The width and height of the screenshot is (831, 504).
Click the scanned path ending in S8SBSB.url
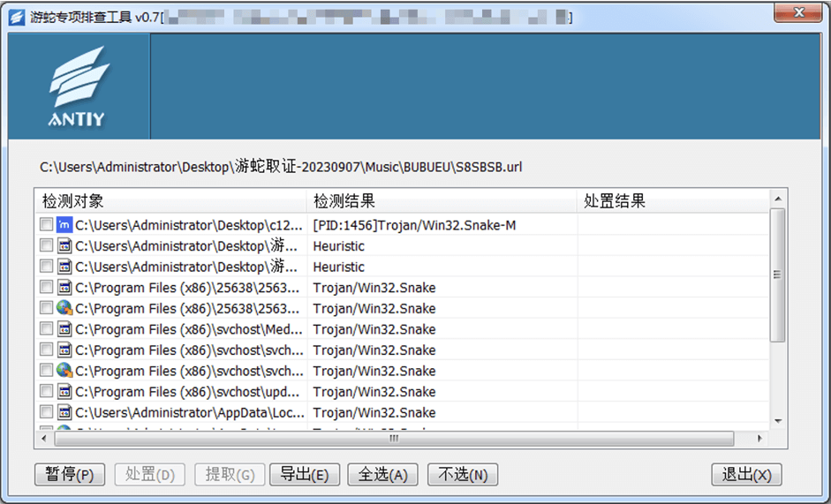[x=281, y=167]
